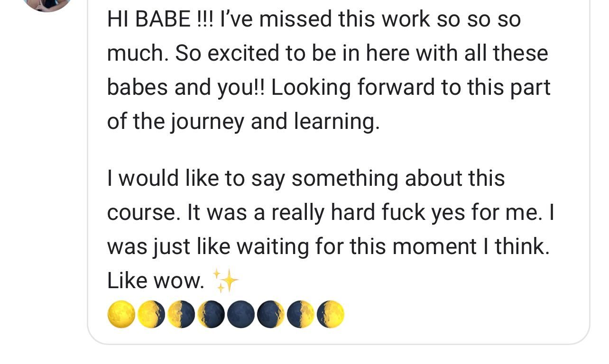This screenshot has height=364, width=609.
Task: Click the line "waiting for this moment I think."
Action: coord(393,247)
